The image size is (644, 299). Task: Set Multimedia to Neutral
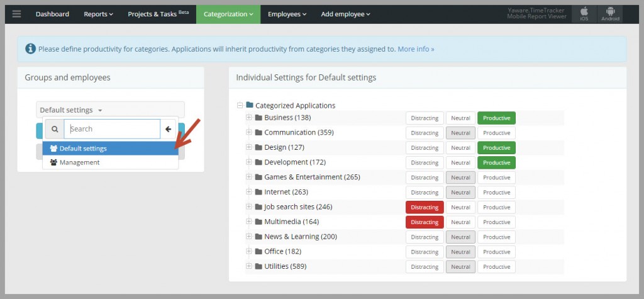(x=460, y=222)
